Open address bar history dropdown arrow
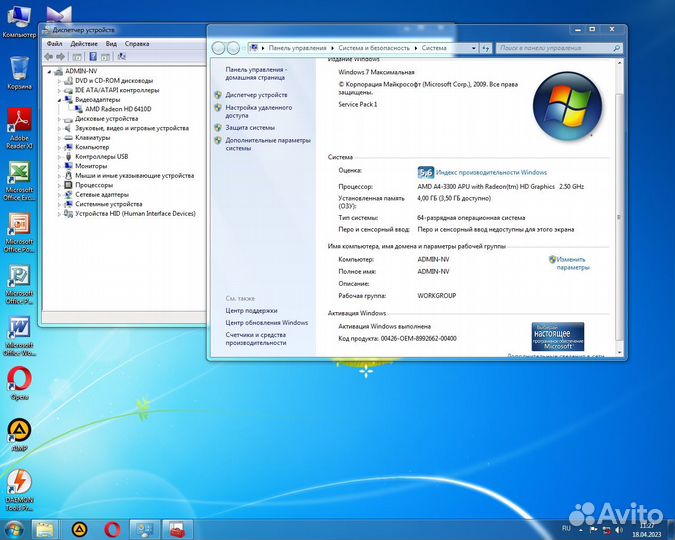 pos(473,48)
